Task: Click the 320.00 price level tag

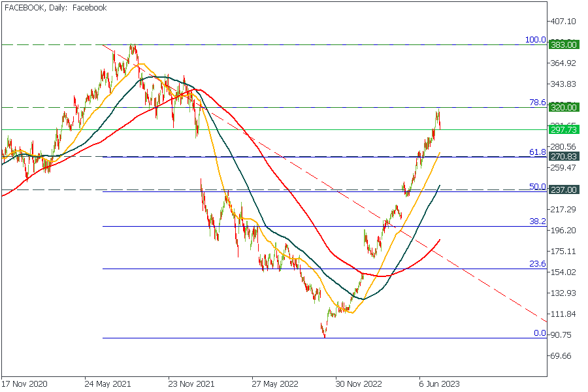Action: click(x=563, y=107)
